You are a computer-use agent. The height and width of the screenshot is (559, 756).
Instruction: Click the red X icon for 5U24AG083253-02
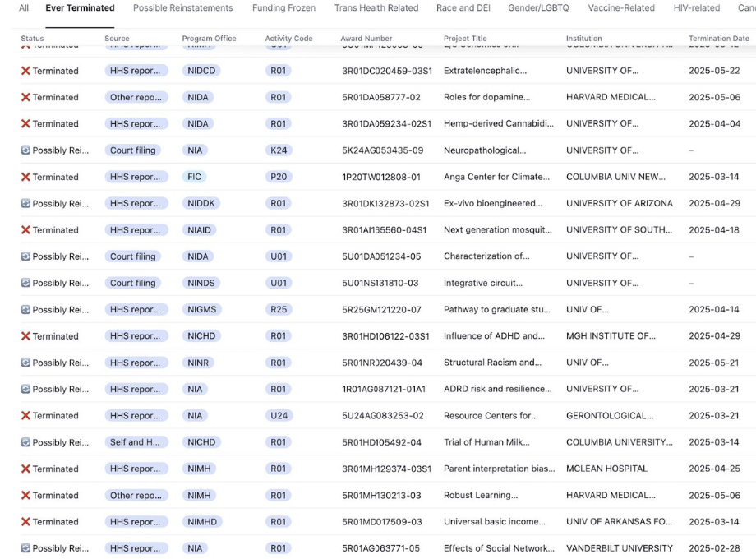coord(25,416)
